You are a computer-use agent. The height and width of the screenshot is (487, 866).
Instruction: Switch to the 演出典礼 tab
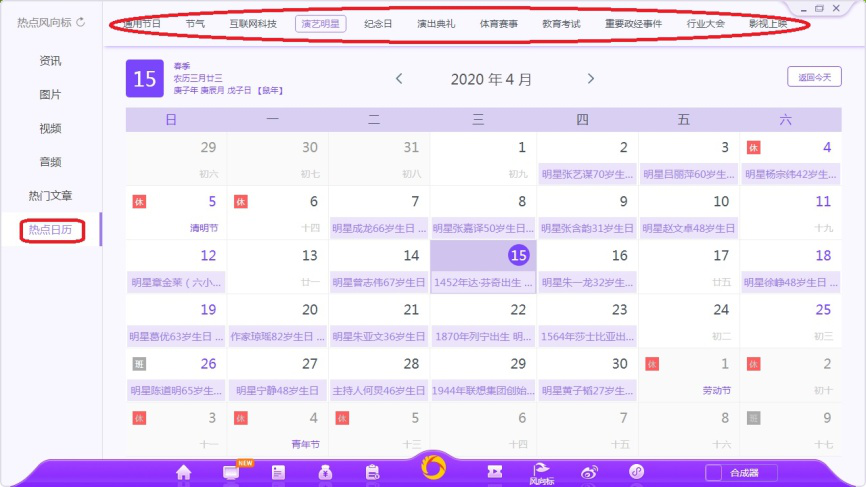tap(436, 24)
